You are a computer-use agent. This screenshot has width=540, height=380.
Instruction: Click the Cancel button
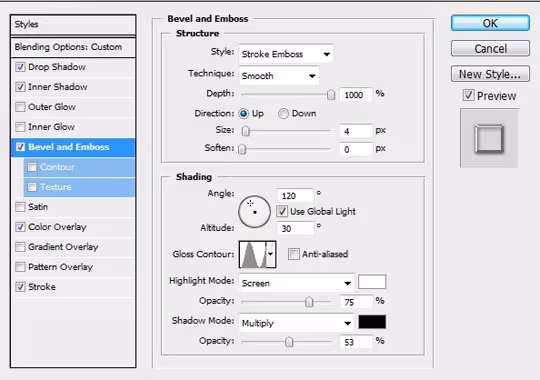(490, 49)
